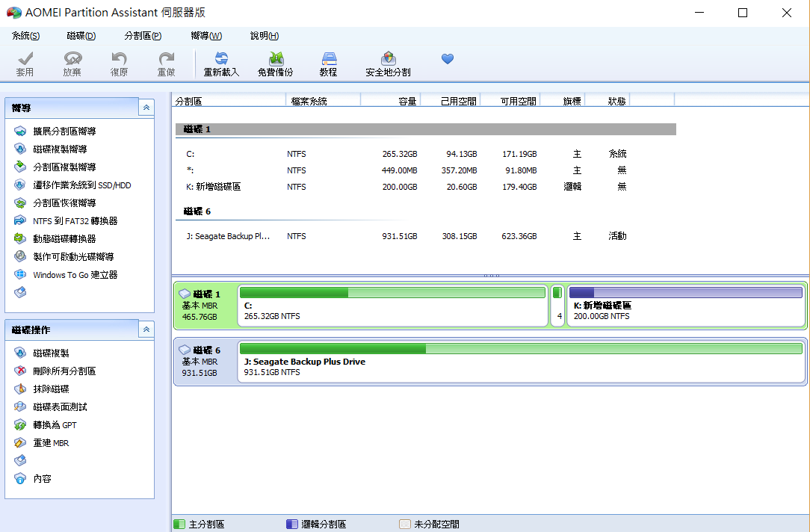Sort by the 可用空間 column header

pyautogui.click(x=510, y=101)
